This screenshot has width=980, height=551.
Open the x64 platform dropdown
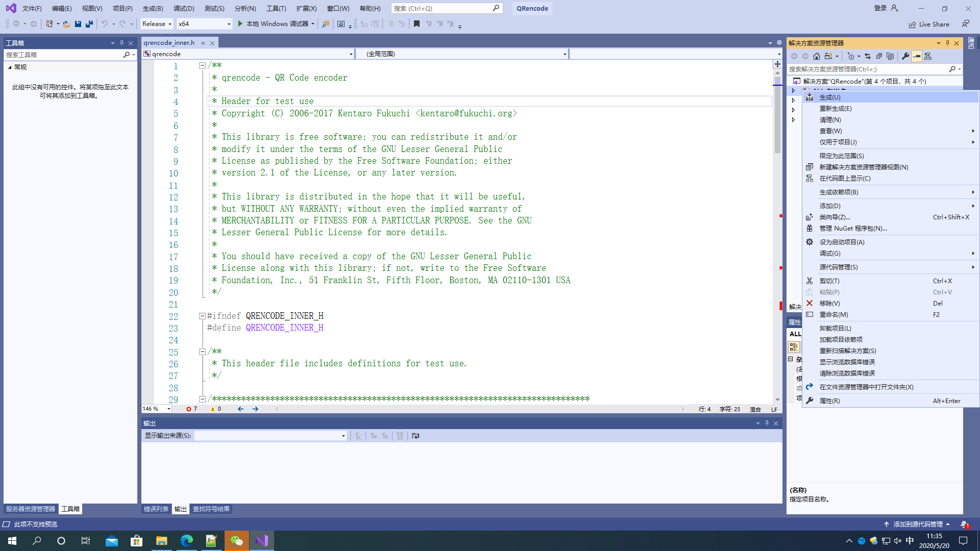click(204, 23)
